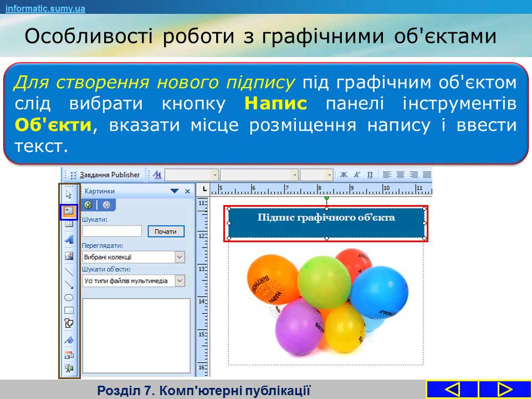Select the Insert Table tool
This screenshot has height=399, width=532.
tap(69, 224)
